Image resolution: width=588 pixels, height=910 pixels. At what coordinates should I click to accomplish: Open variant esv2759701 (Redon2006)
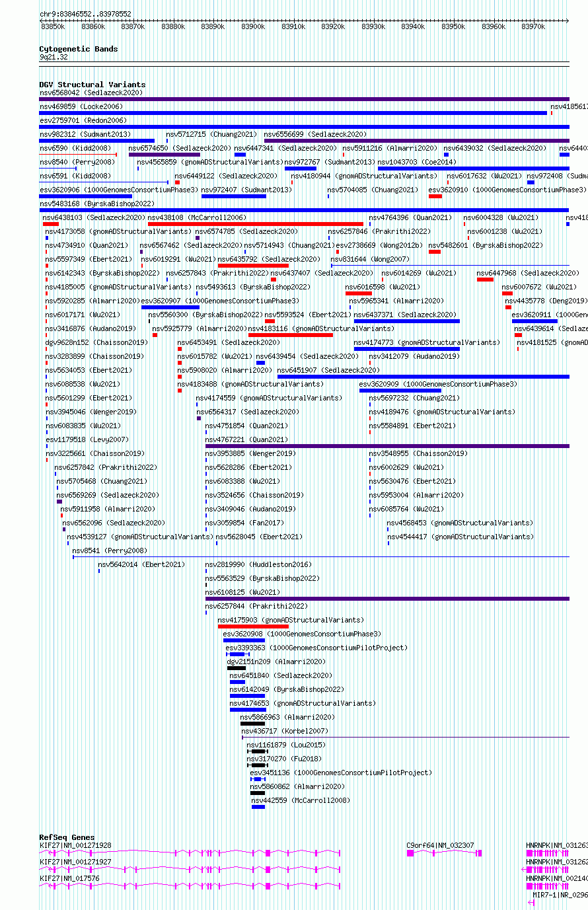pos(82,120)
